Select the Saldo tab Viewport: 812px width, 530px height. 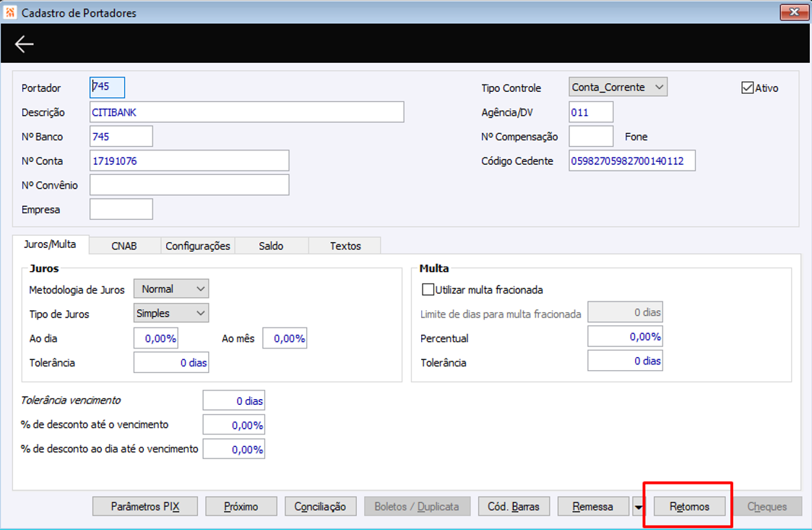click(272, 246)
